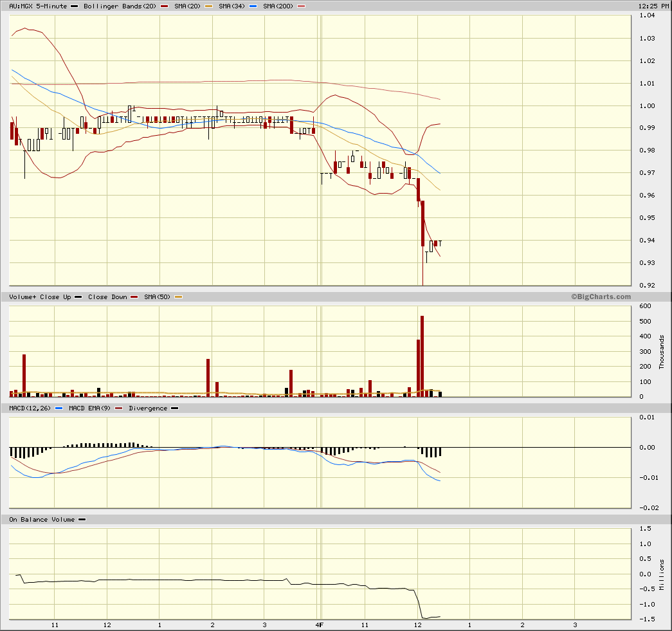Click the BigCharts.com copyright text

pyautogui.click(x=601, y=297)
